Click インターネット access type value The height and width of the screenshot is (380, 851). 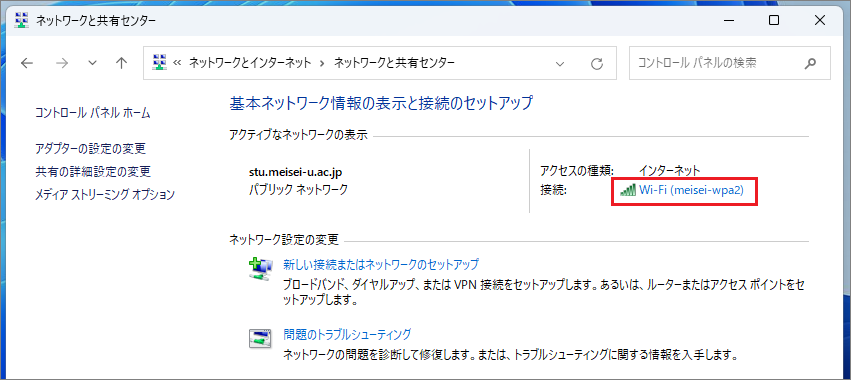pos(670,170)
